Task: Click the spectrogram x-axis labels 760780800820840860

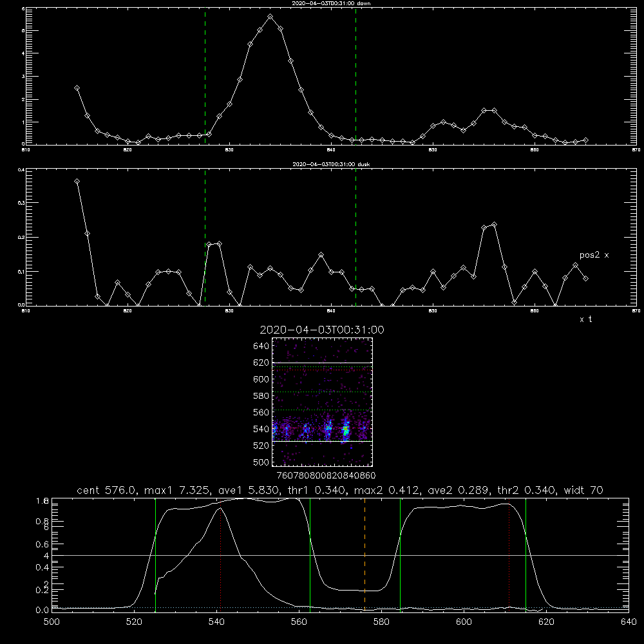Action: tap(326, 475)
